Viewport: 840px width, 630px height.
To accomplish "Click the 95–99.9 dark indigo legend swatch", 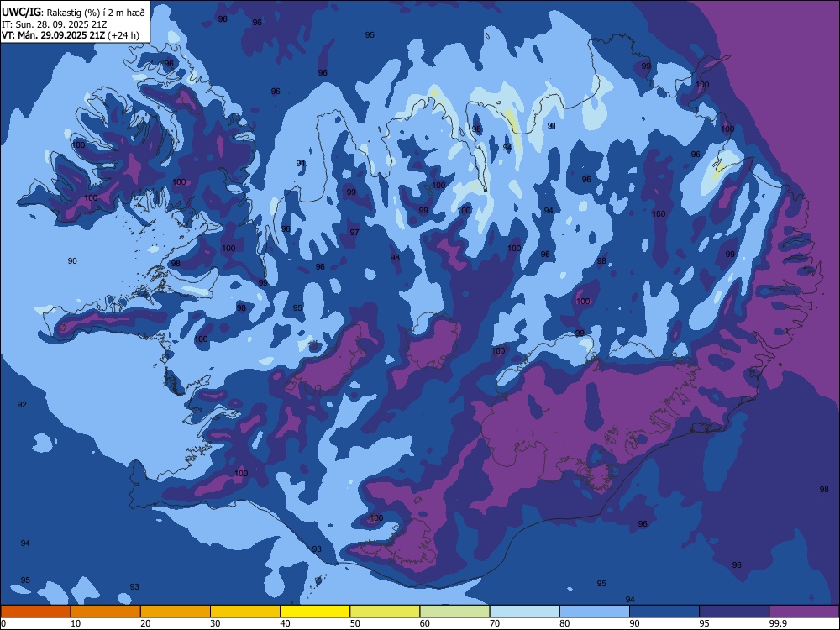I will point(734,612).
